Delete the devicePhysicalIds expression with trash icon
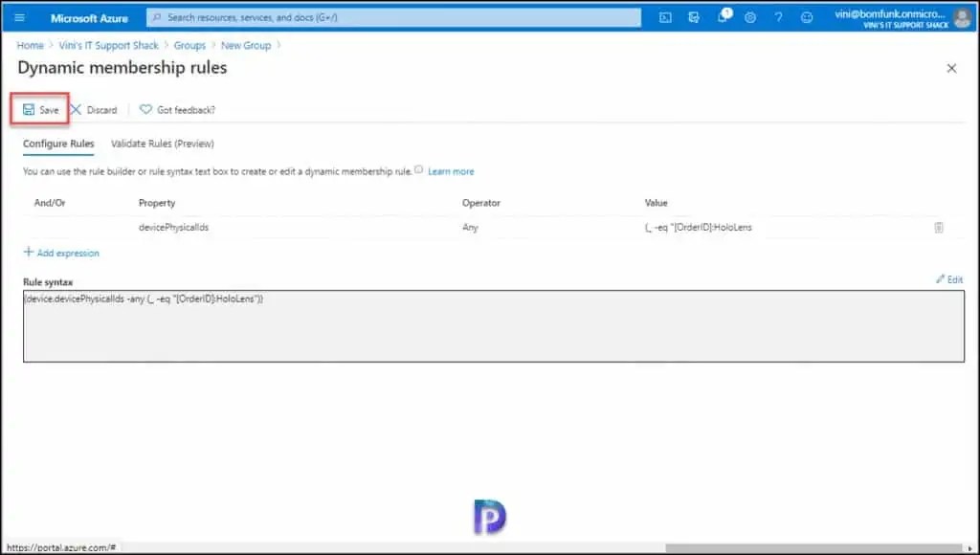Viewport: 980px width, 555px height. pos(939,227)
